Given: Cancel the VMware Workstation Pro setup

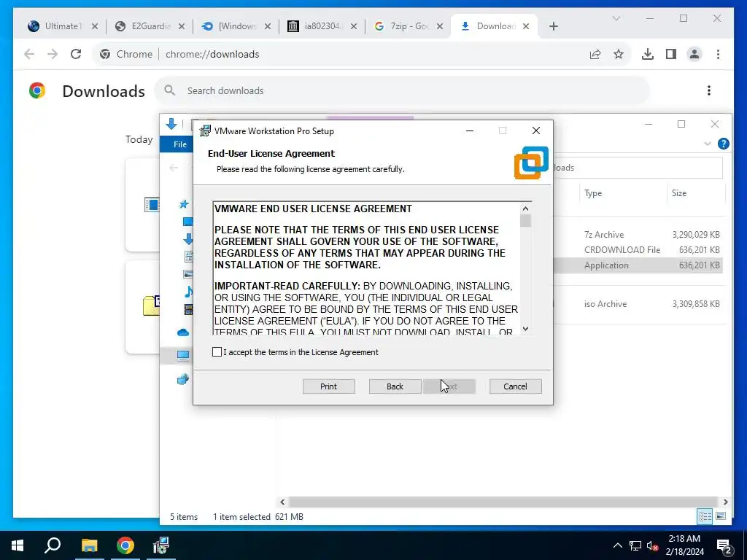Looking at the screenshot, I should (x=516, y=386).
